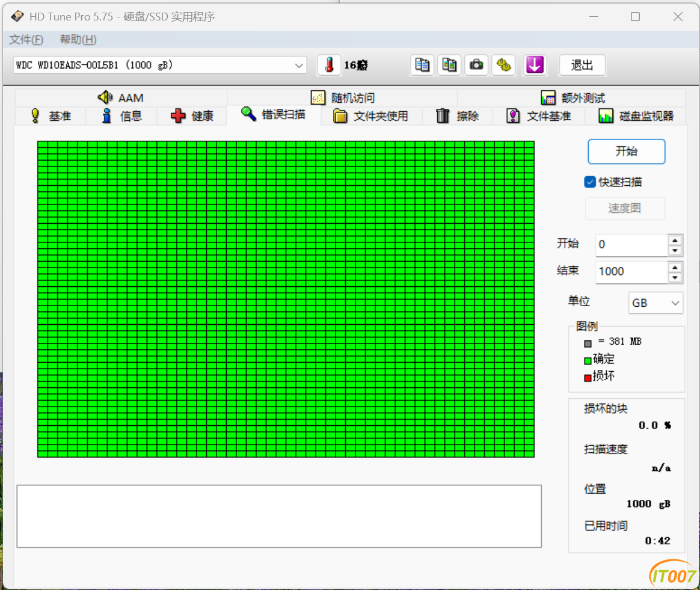Switch to the 额外测试 tab
This screenshot has width=700, height=590.
coord(573,98)
